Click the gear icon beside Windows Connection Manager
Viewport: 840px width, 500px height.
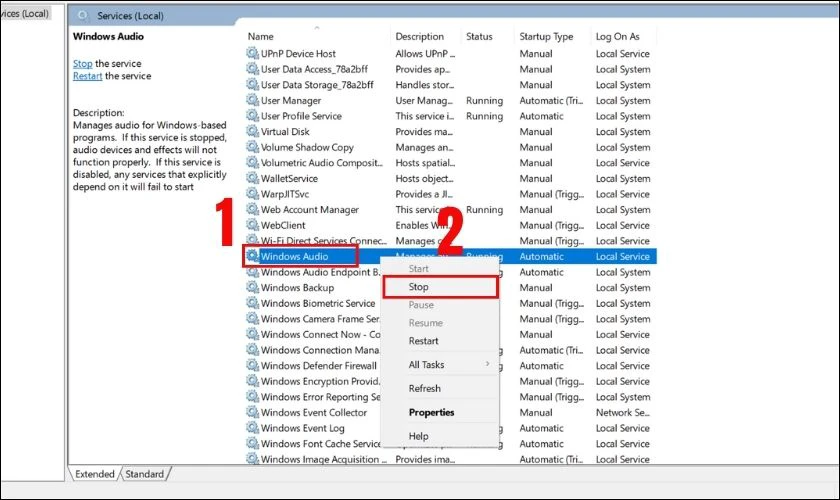(x=252, y=349)
